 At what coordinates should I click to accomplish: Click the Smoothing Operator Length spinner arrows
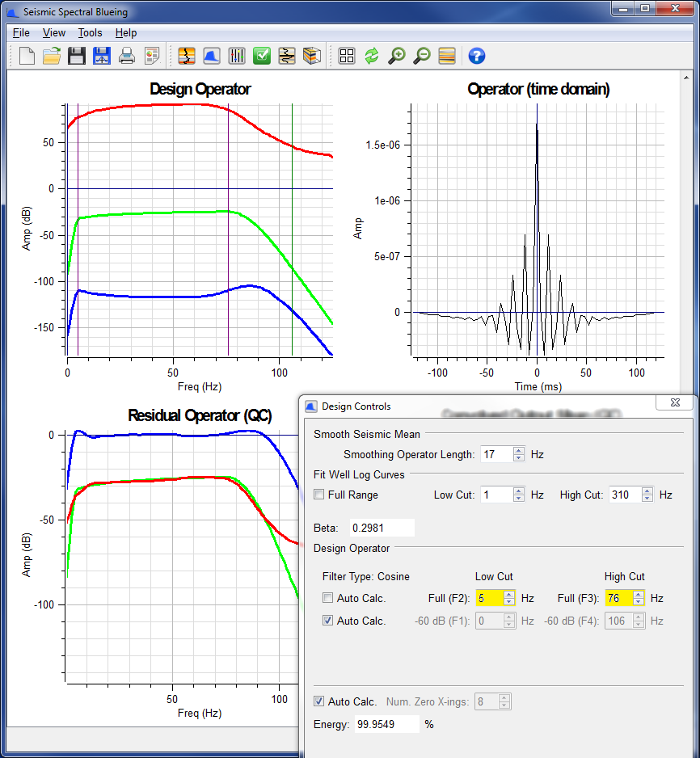[x=519, y=454]
